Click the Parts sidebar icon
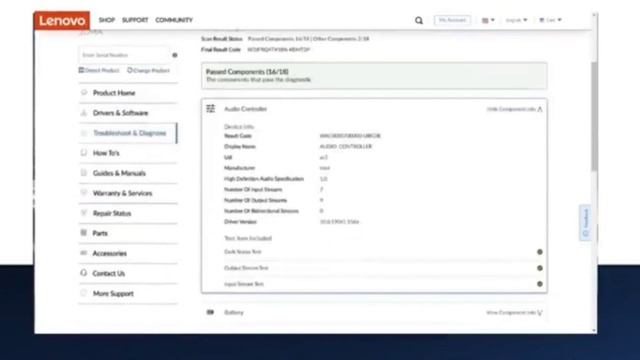Image resolution: width=640 pixels, height=360 pixels. click(84, 233)
